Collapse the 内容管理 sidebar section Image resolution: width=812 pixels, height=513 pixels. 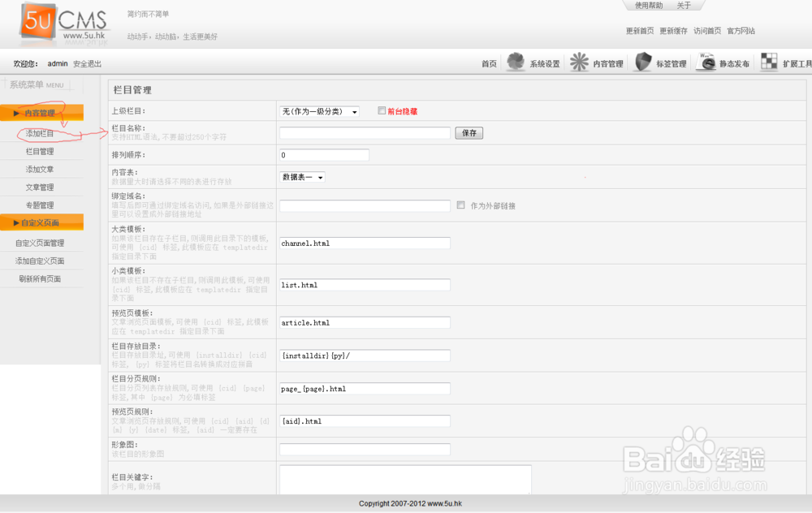click(x=41, y=113)
